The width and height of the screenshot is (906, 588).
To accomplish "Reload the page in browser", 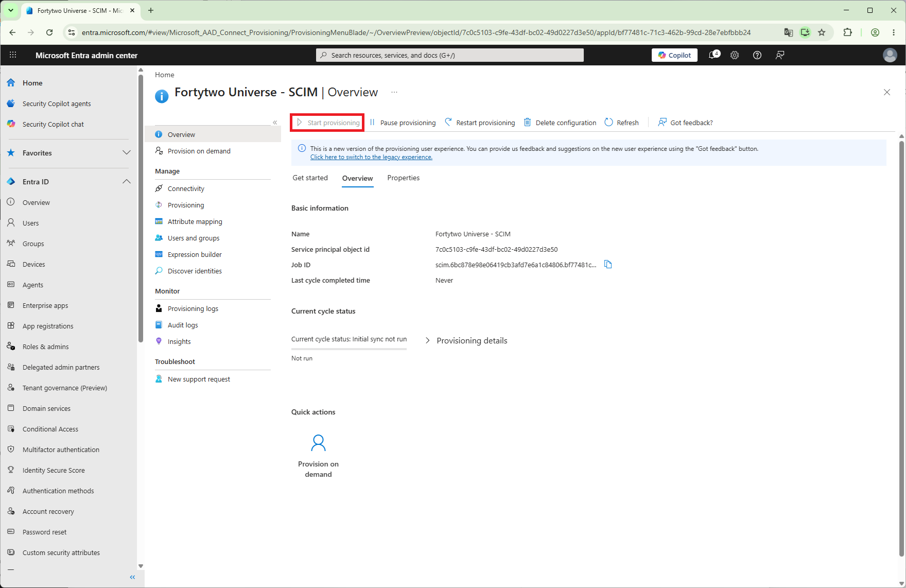I will 49,32.
